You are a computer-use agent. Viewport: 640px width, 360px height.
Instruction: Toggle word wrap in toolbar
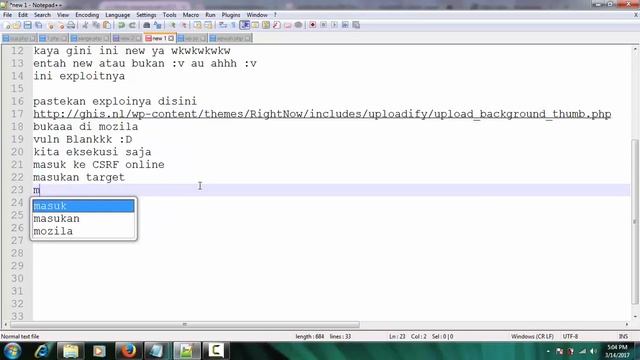coord(223,25)
